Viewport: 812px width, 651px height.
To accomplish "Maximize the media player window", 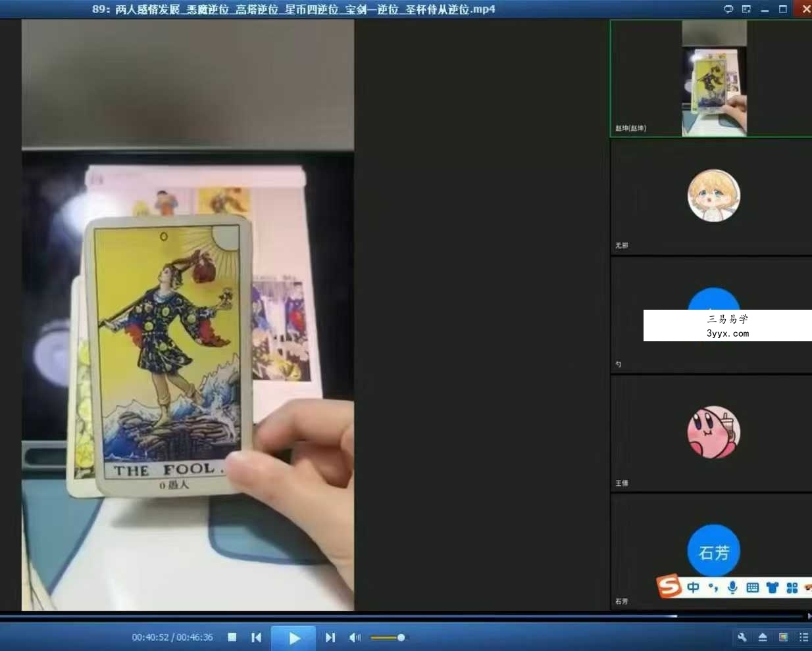I will (x=783, y=9).
